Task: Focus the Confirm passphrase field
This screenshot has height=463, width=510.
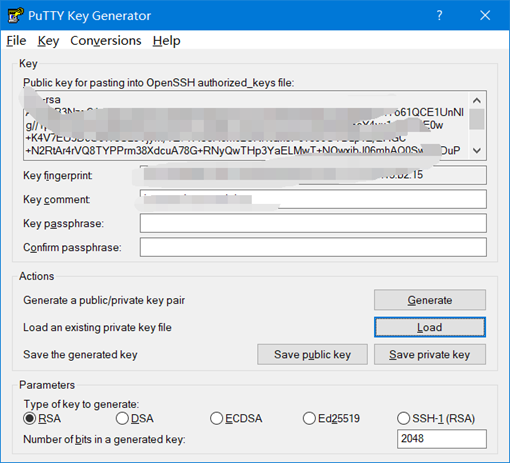Action: pyautogui.click(x=313, y=247)
